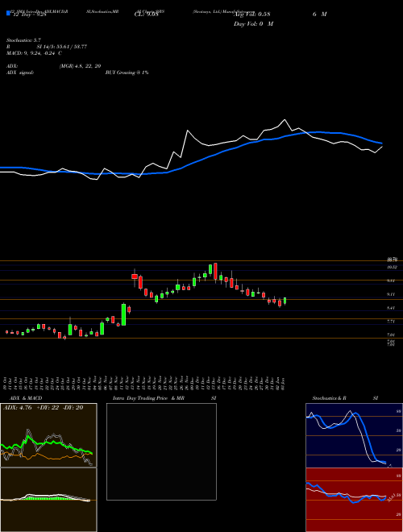Click the 'Stochastics & R' panel title
The height and width of the screenshot is (532, 403).
[x=329, y=398]
